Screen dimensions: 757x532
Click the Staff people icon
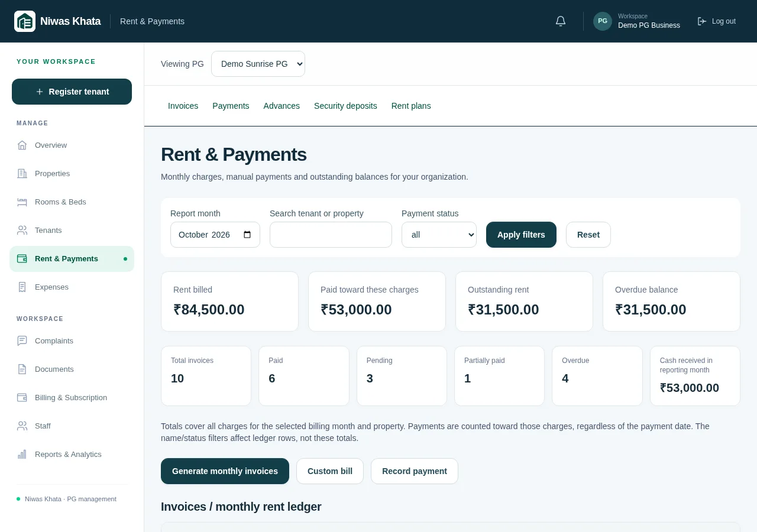coord(22,426)
